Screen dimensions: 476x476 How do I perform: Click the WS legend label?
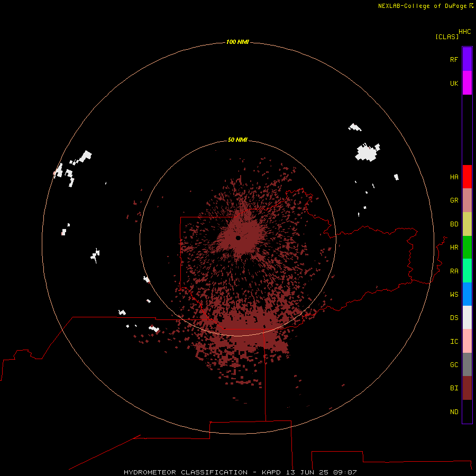(x=454, y=295)
